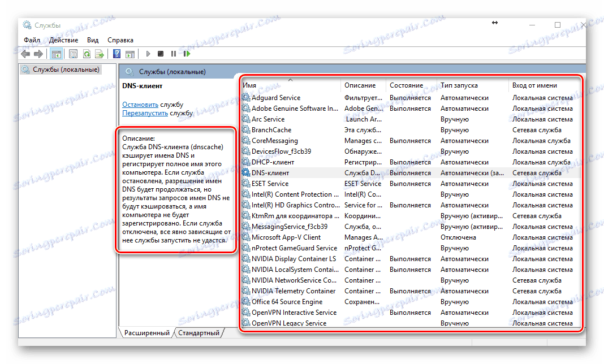The height and width of the screenshot is (364, 604).
Task: Toggle the show/hide console tree icon
Action: point(56,54)
